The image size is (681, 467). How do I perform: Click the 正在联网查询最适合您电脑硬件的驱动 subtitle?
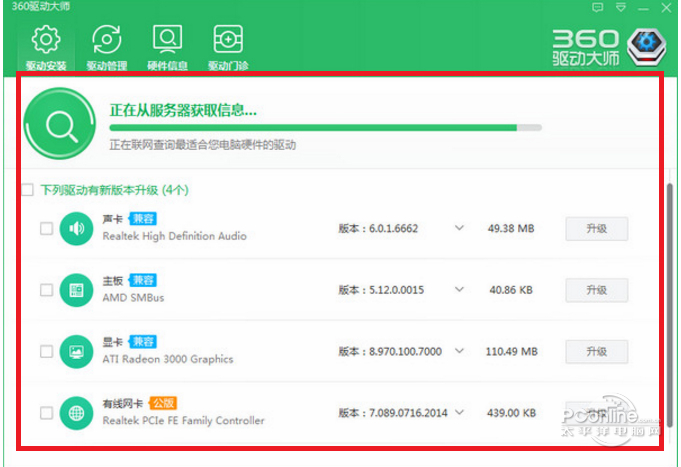[x=202, y=145]
